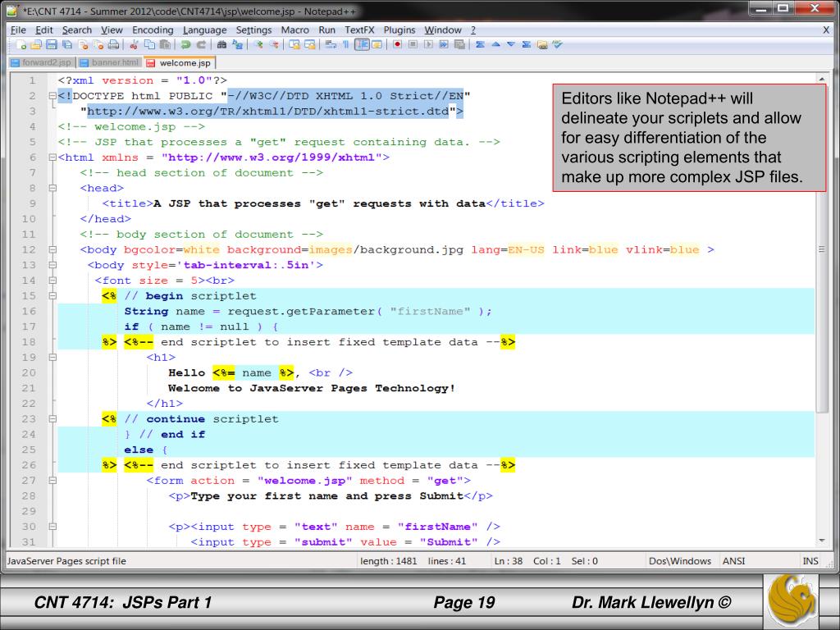
Task: Click the blue up-arrow toolbar icon
Action: [495, 45]
